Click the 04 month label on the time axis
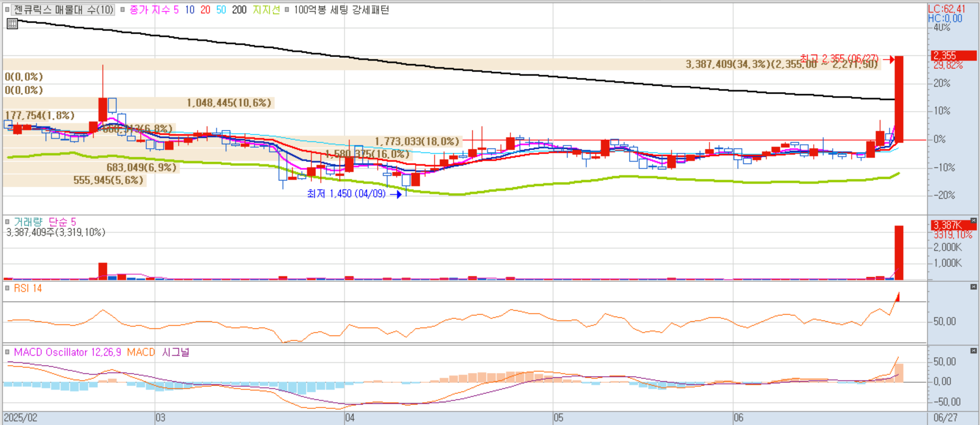Screen dimensions: 980x425 pos(350,418)
